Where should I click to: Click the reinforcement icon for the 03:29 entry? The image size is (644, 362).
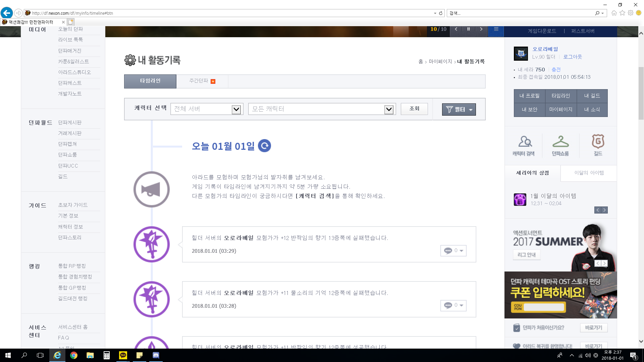151,244
